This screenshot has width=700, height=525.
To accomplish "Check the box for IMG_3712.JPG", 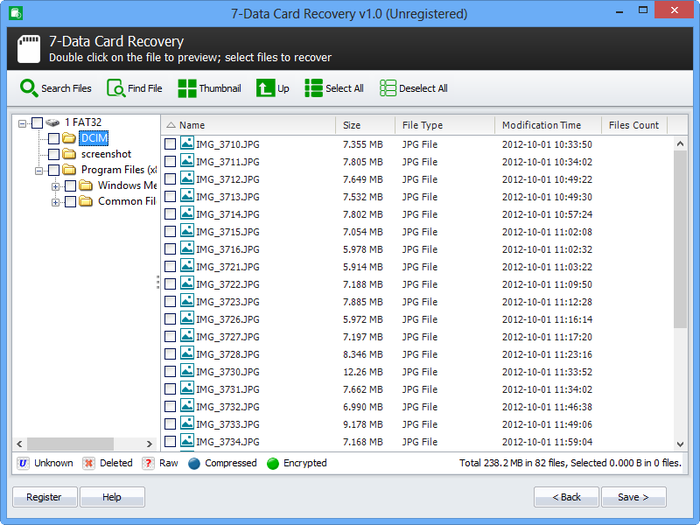I will click(x=170, y=179).
